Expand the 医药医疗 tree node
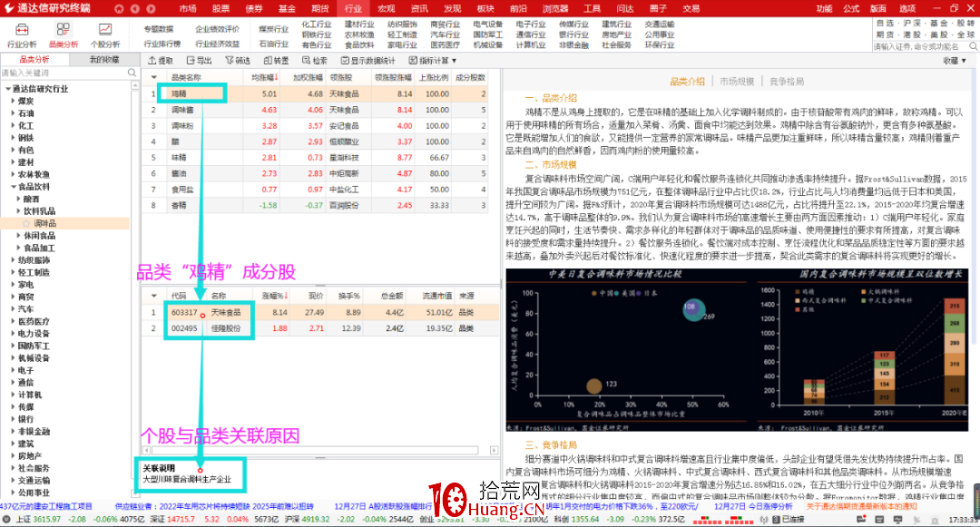The image size is (980, 527). (13, 321)
